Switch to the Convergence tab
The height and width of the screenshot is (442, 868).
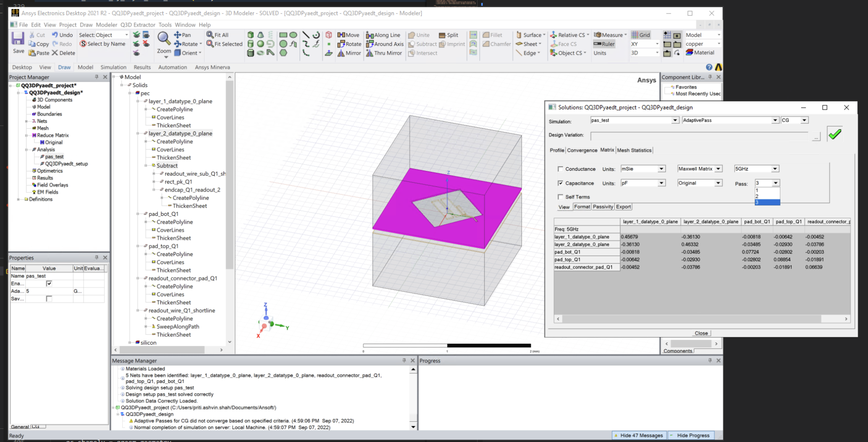pos(582,150)
